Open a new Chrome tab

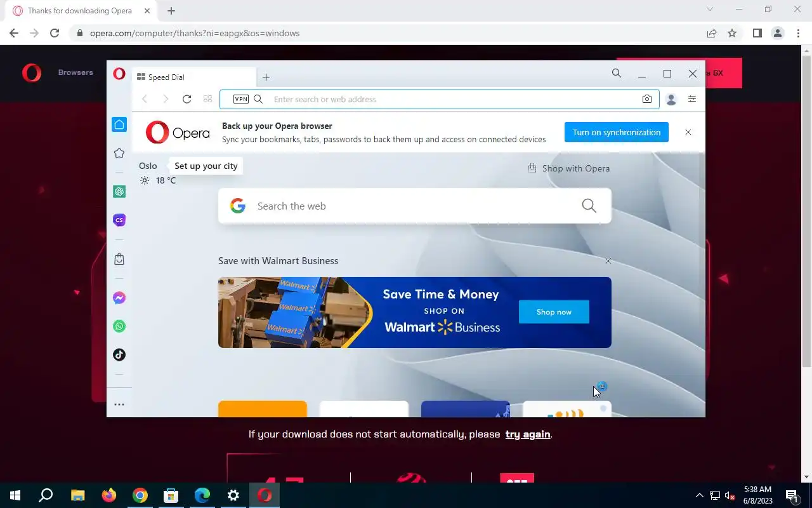point(171,11)
